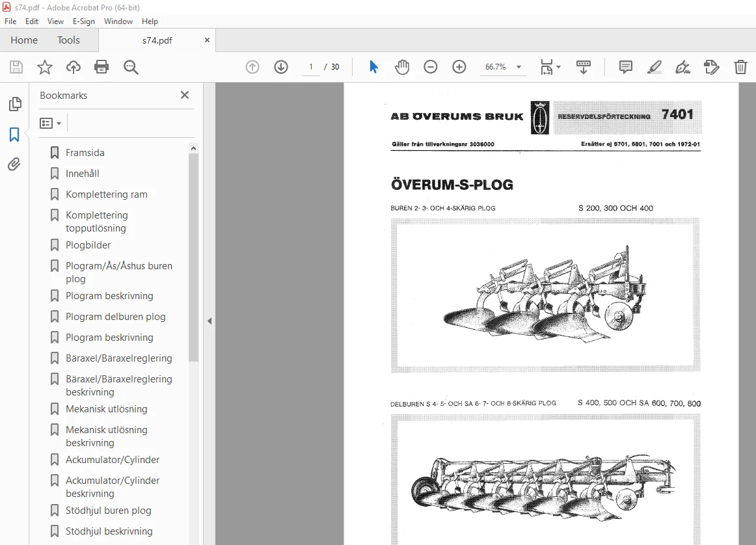
Task: Click the three-furrow plough illustration
Action: click(545, 295)
